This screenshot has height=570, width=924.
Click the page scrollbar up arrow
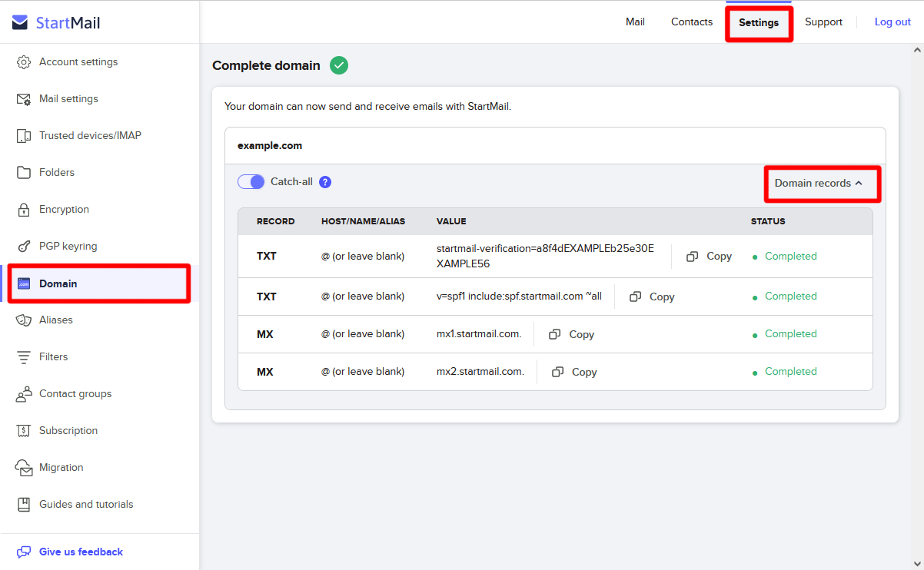(917, 50)
